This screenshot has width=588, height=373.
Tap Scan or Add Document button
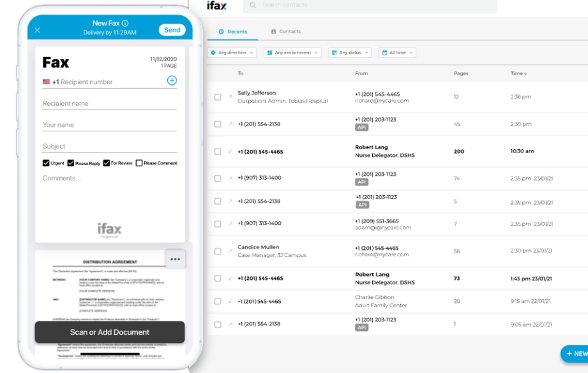110,332
